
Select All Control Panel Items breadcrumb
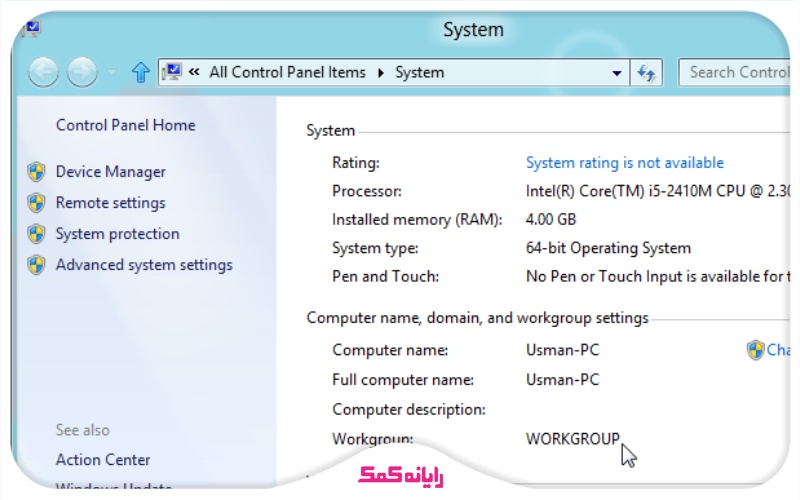(x=286, y=72)
